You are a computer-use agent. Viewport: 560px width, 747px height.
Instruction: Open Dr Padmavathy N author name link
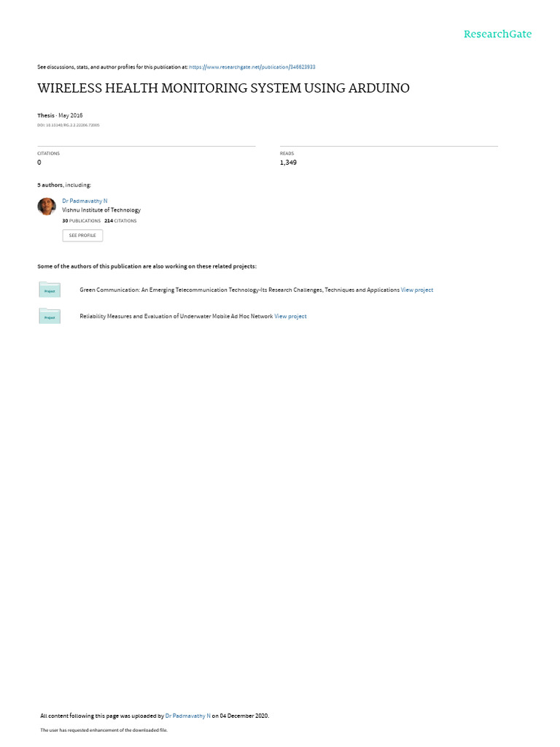(x=85, y=201)
